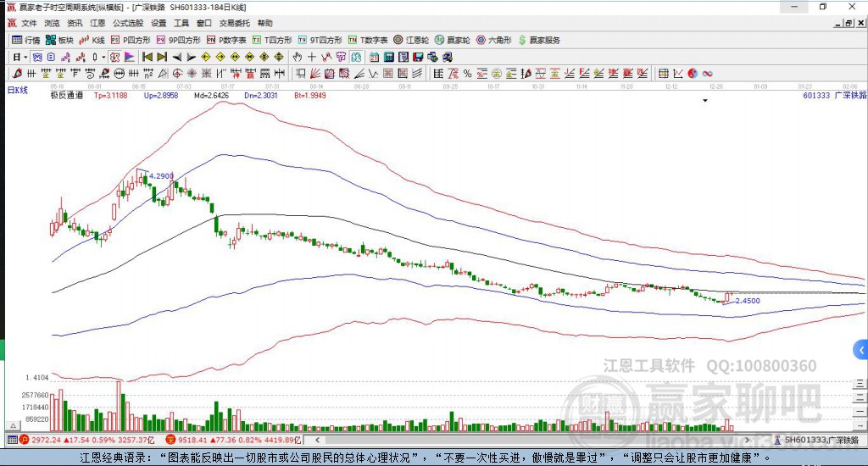Click the 日K线 label
Viewport: 868px width, 466px height.
17,90
